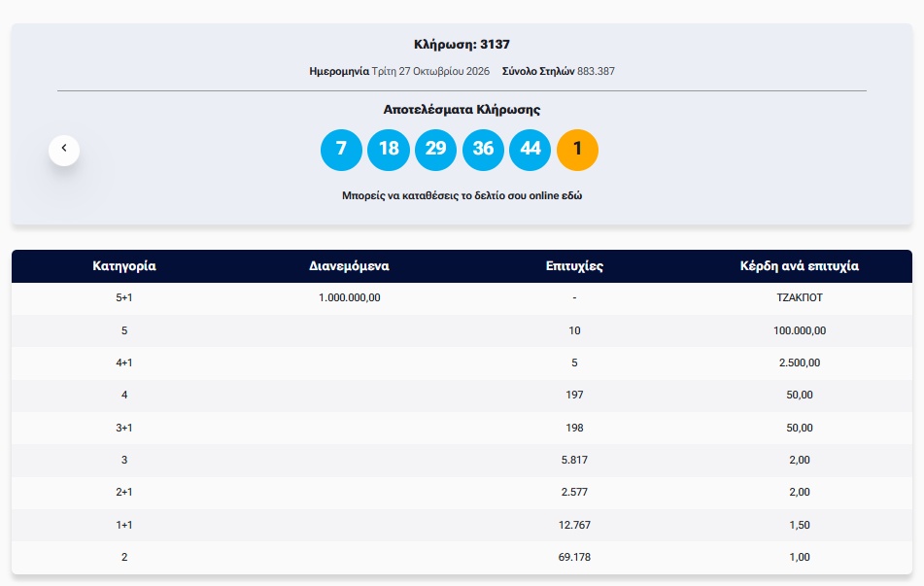The image size is (924, 586).
Task: Click the prize value 1,50
Action: [x=800, y=525]
